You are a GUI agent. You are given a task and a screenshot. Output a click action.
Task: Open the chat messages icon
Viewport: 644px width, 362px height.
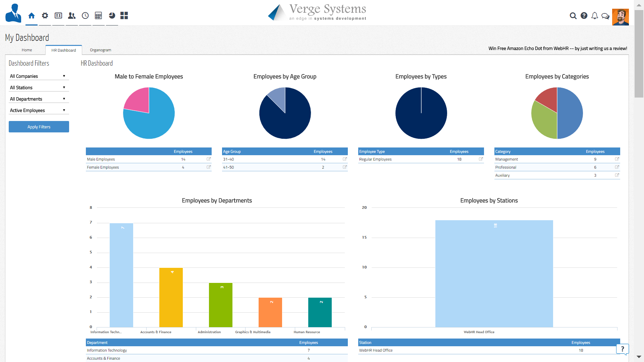(605, 16)
